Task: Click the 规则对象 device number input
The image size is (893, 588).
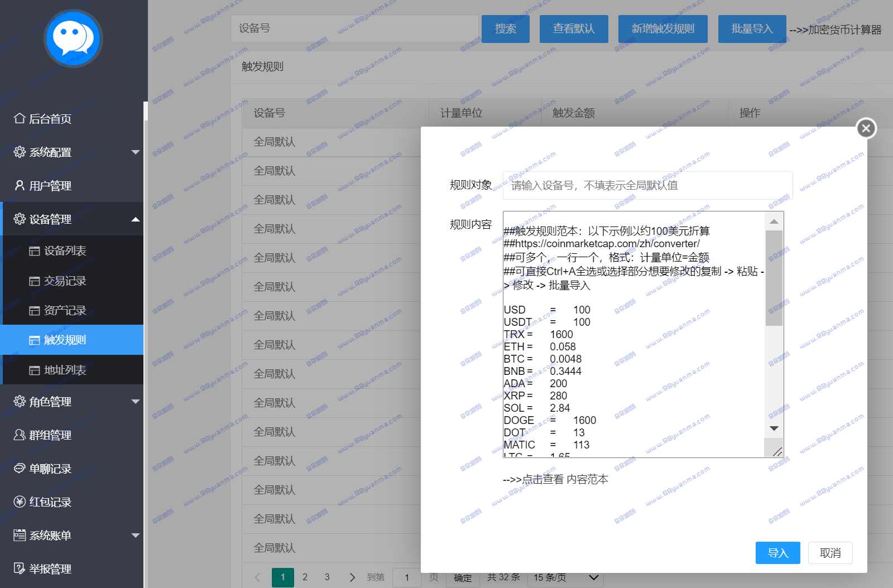Action: point(647,185)
